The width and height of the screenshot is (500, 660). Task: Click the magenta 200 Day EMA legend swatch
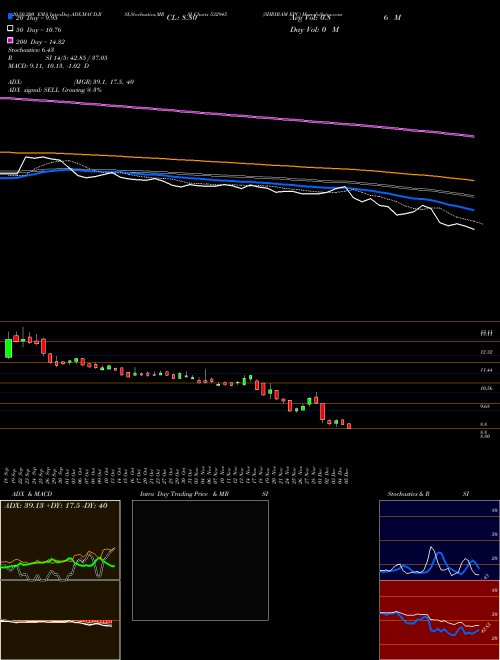pyautogui.click(x=10, y=40)
